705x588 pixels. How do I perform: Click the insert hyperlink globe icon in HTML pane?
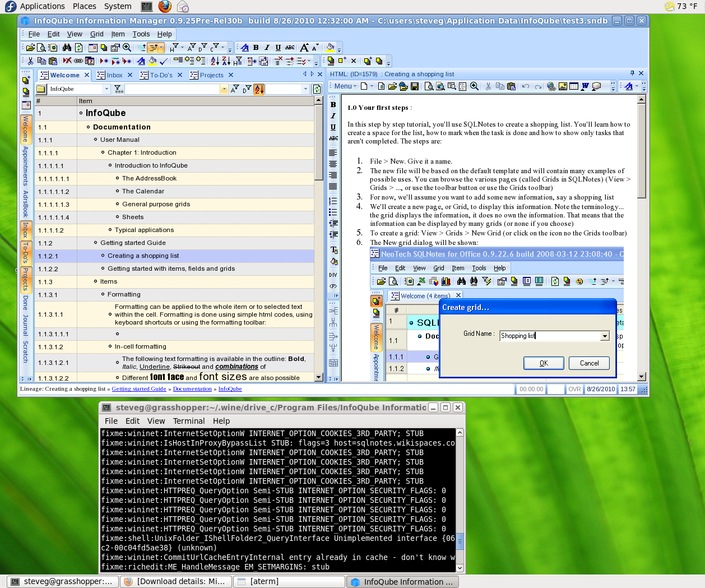coord(551,86)
